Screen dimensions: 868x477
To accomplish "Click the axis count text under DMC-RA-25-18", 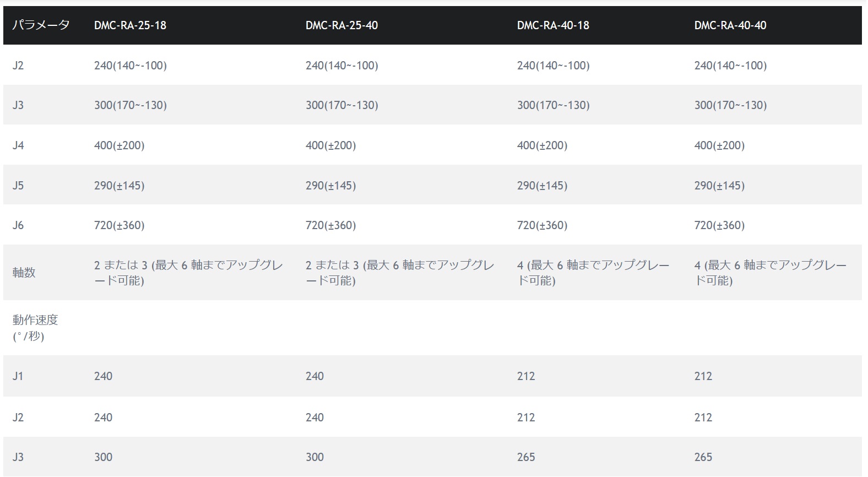I will (x=188, y=273).
